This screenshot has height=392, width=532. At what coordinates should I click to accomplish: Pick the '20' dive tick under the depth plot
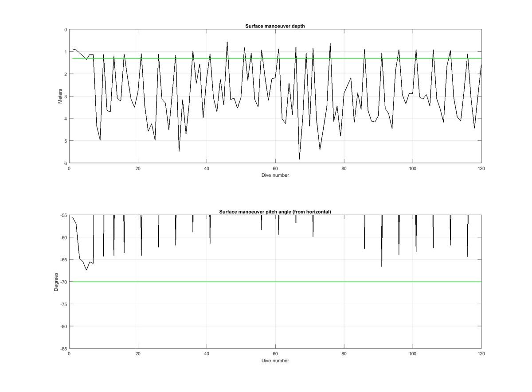[x=138, y=168]
